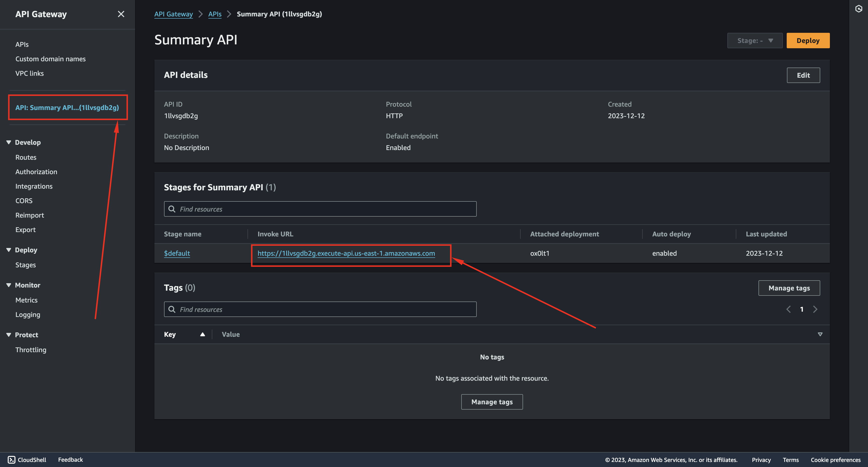Click the hexagon icon in top-right corner
The image size is (868, 467).
point(859,9)
